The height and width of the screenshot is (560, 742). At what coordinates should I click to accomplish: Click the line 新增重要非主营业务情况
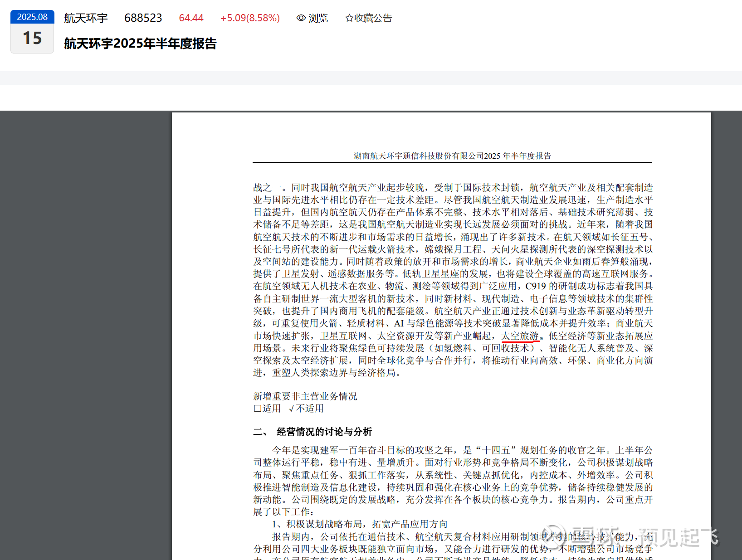[x=305, y=396]
